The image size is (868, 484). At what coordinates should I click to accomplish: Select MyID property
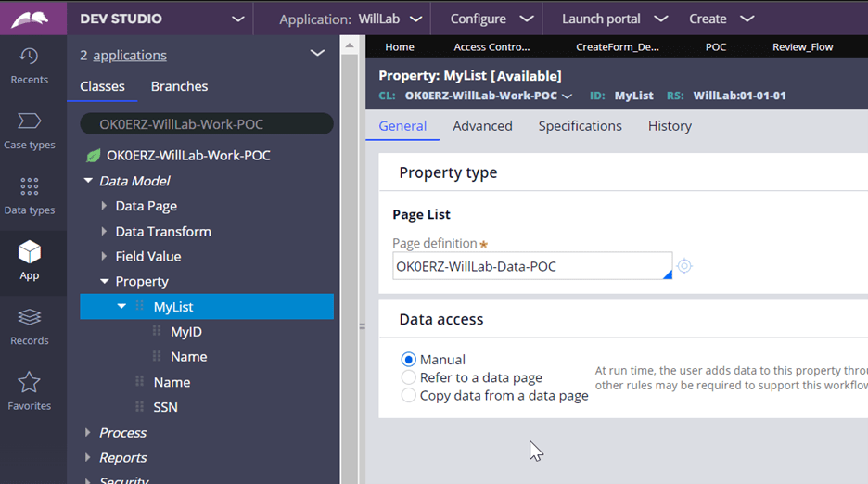(x=186, y=332)
